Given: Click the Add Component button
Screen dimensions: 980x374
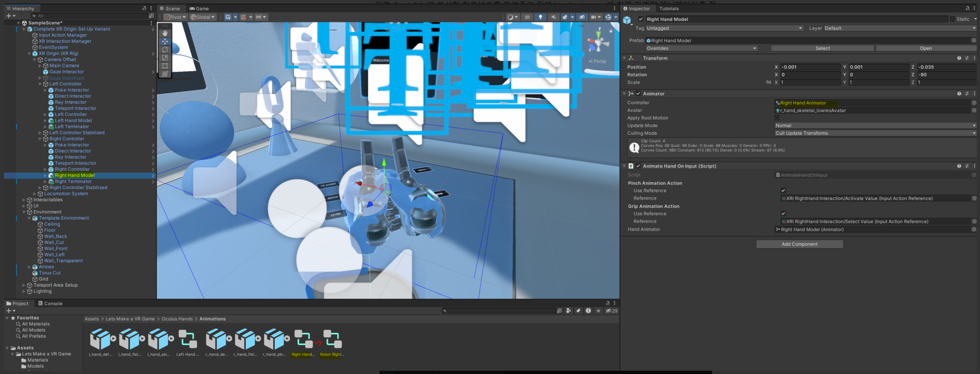Looking at the screenshot, I should coord(799,244).
